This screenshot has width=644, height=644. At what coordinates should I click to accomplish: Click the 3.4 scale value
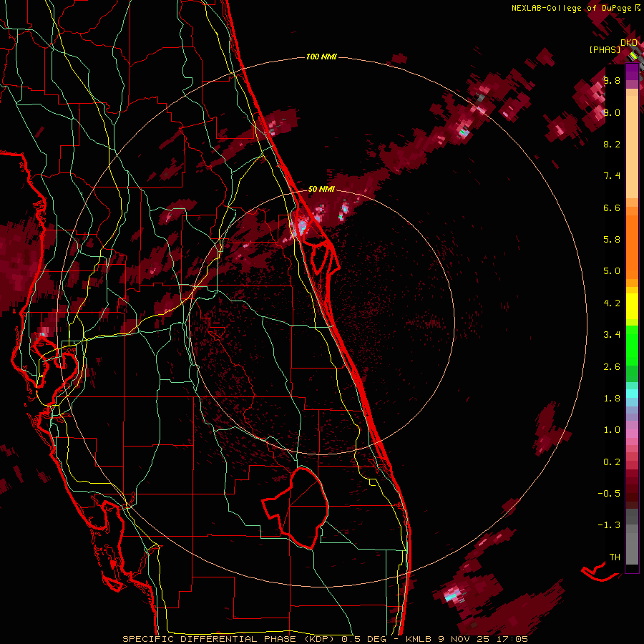pos(612,335)
